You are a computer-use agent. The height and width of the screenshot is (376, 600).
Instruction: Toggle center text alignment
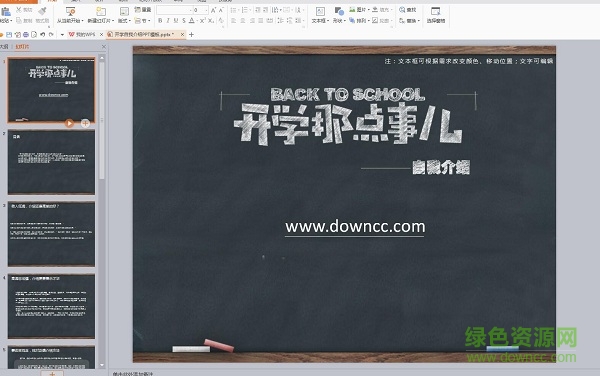pyautogui.click(x=243, y=21)
